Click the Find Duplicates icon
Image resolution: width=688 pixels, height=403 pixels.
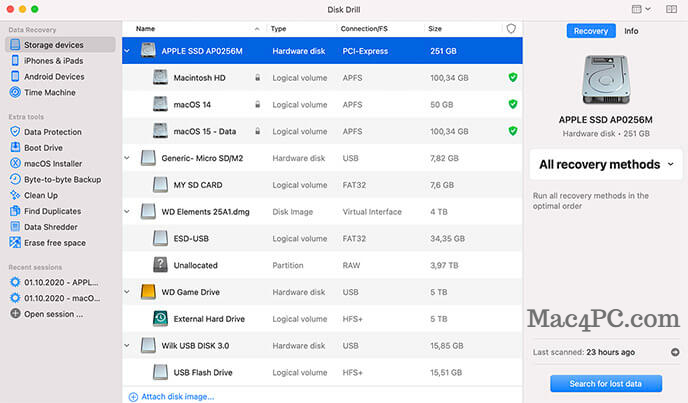(x=15, y=211)
